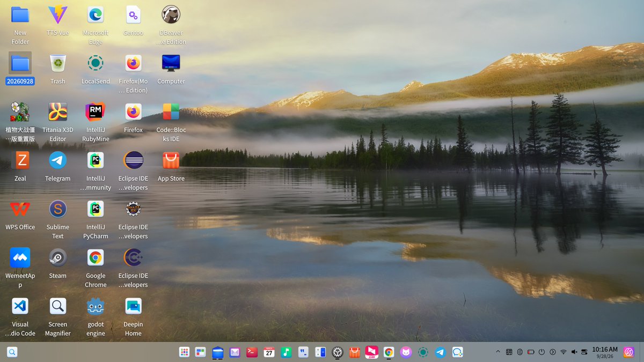Open the App Store dock icon
This screenshot has height=362, width=644.
coord(355,352)
